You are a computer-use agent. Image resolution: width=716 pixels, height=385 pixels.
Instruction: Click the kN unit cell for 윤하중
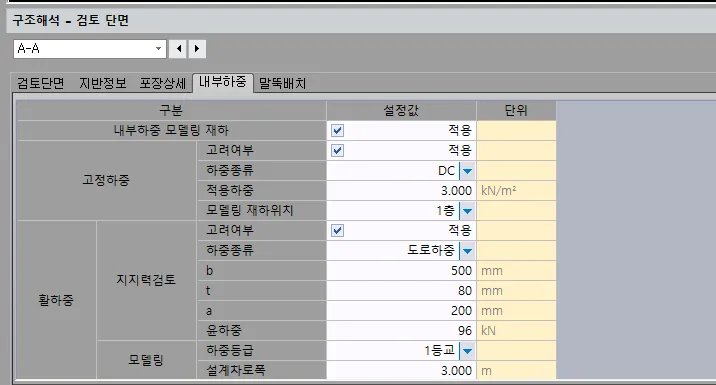(x=516, y=331)
